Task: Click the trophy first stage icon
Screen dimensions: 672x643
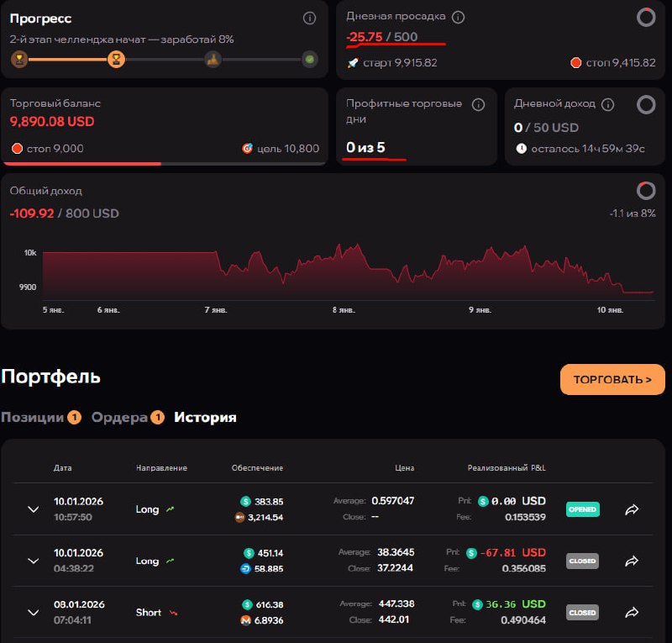Action: coord(18,60)
